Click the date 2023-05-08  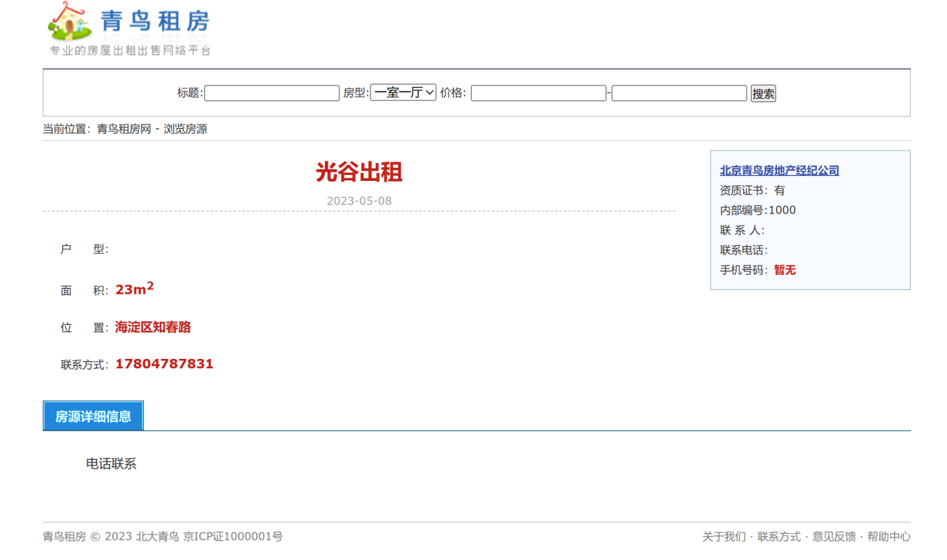click(359, 201)
